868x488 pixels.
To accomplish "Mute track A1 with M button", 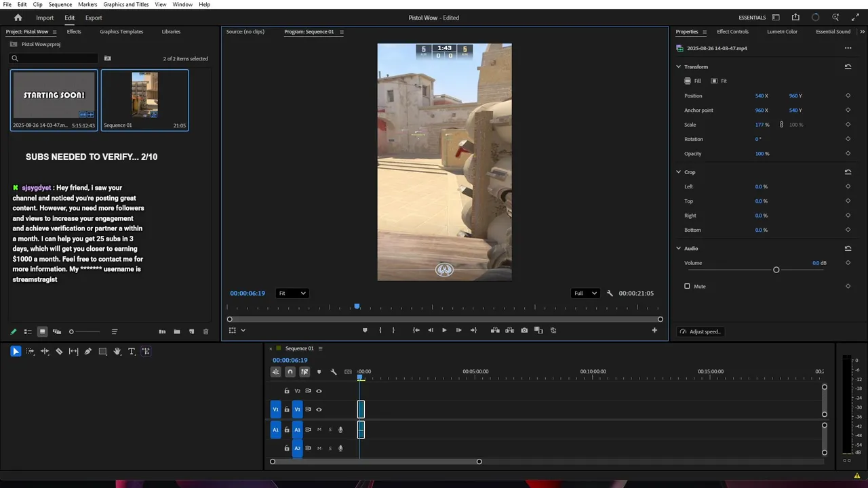I will pyautogui.click(x=319, y=430).
